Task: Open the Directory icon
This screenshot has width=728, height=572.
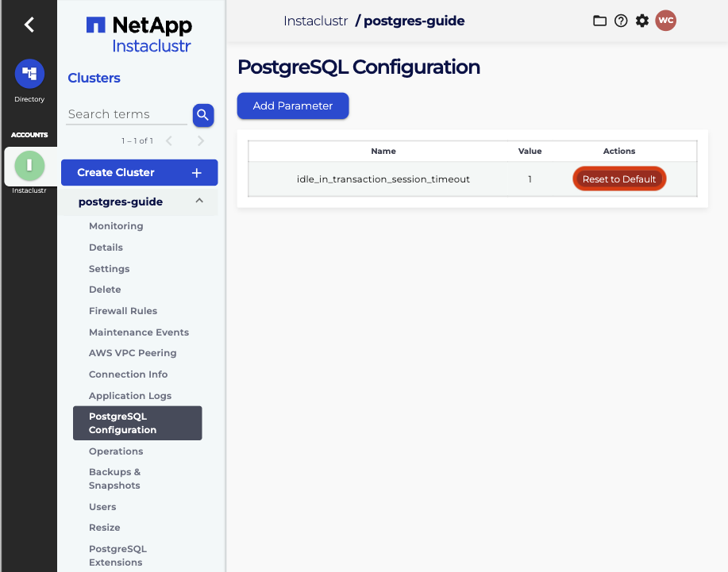Action: (29, 74)
